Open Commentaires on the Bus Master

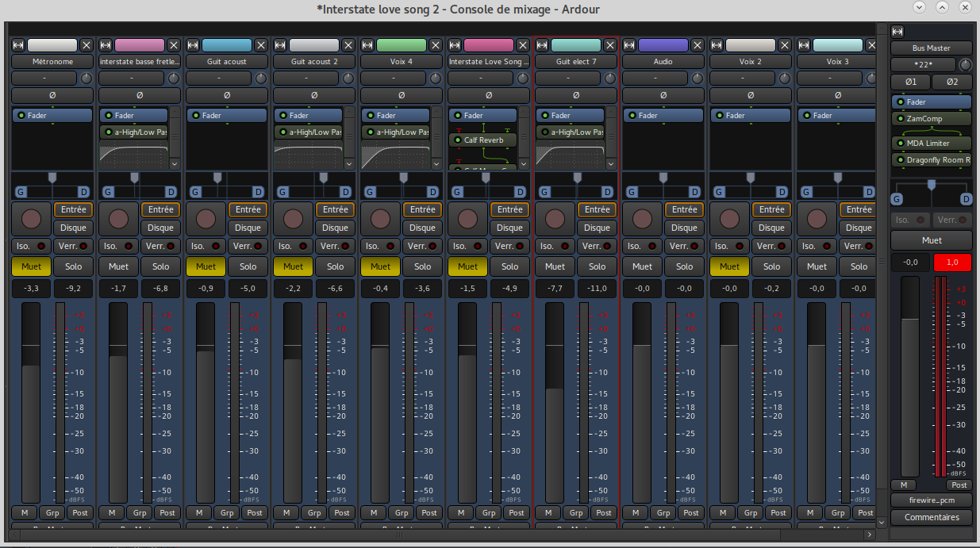tap(931, 517)
